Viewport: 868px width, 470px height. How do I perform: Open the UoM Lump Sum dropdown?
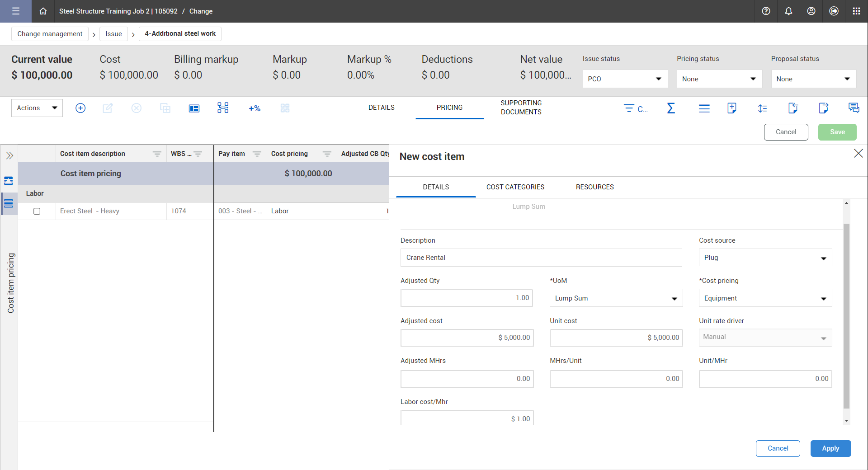(616, 298)
